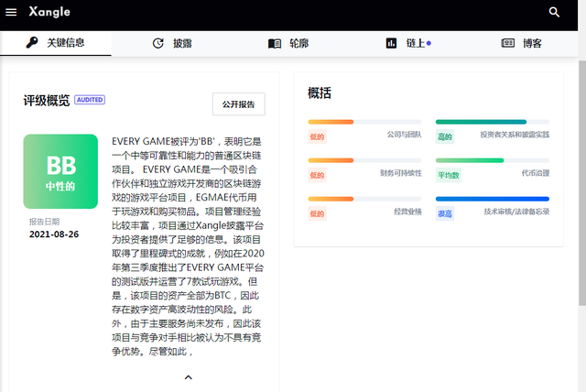Click the 高的 tag
The width and height of the screenshot is (586, 392).
tap(445, 136)
